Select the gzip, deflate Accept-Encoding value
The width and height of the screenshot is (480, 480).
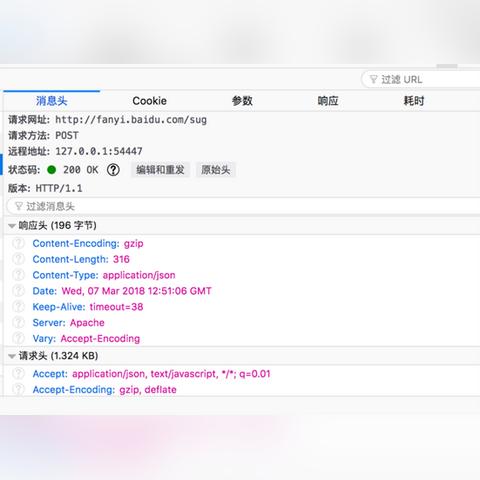click(148, 390)
